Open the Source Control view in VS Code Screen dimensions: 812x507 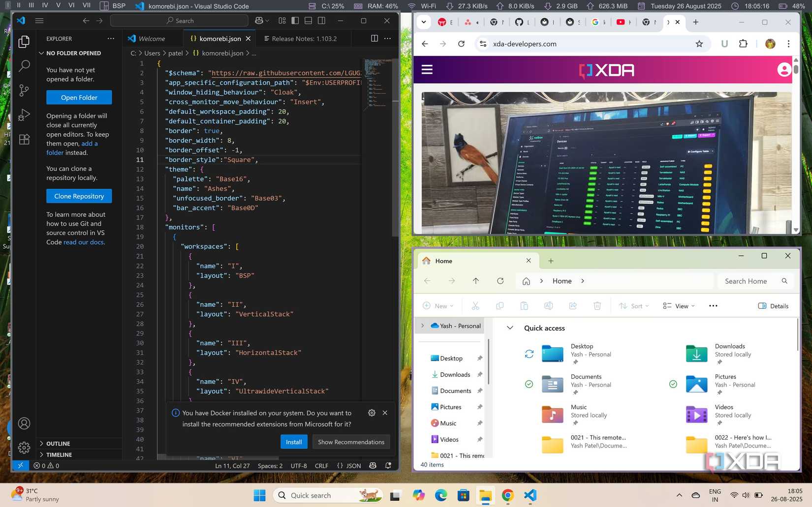(24, 90)
